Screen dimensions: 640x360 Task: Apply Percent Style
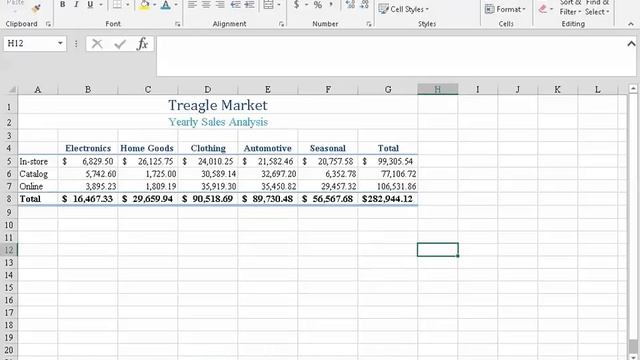tap(318, 4)
